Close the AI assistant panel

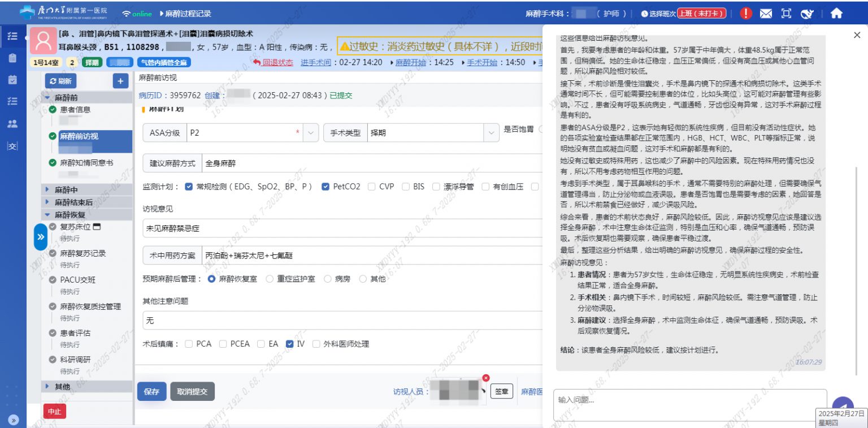[x=857, y=35]
